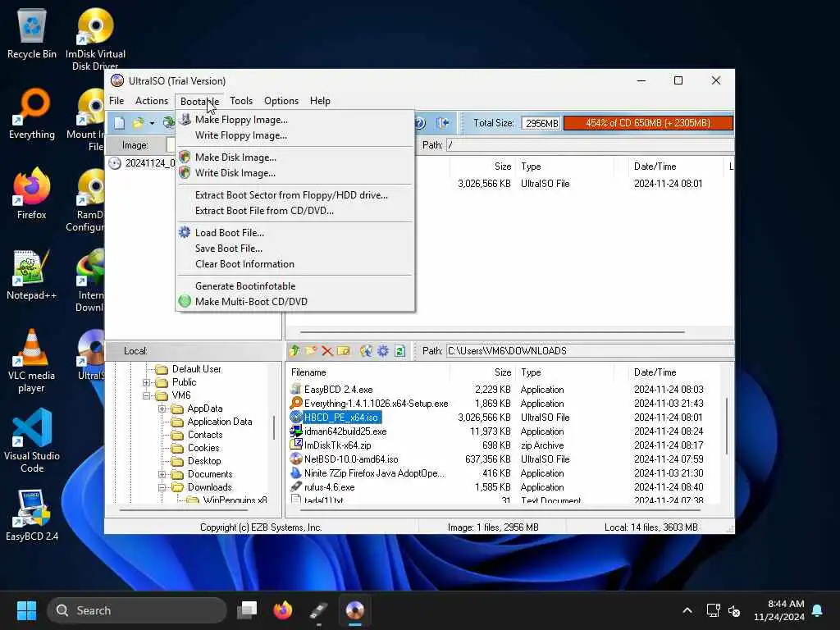
Task: Open Everything desktop shortcut
Action: point(32,113)
